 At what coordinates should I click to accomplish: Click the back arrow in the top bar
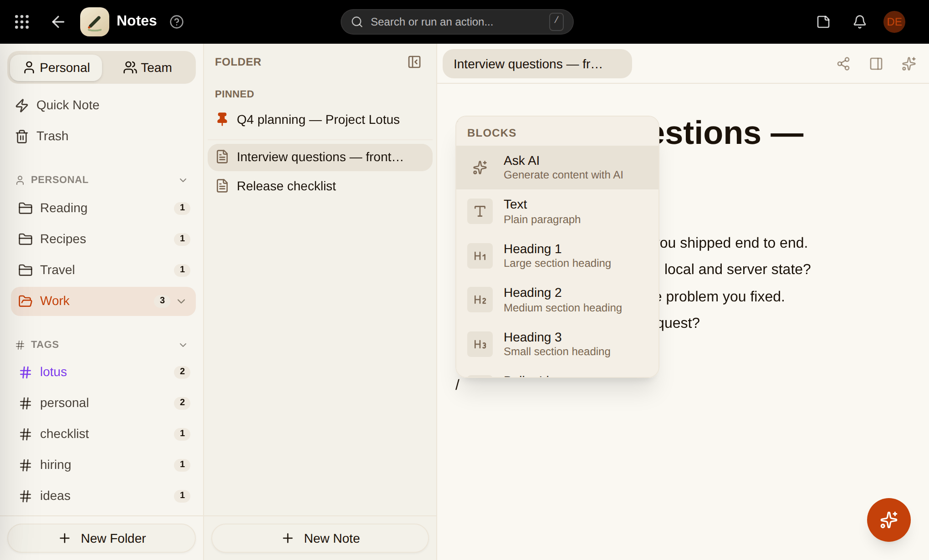coord(58,22)
